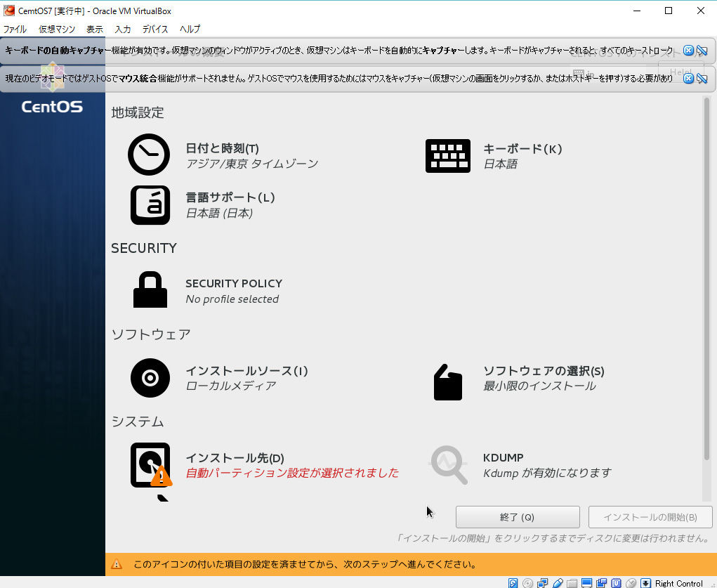Viewport: 717px width, 588px height.
Task: Click the 日本語 (日本) language value
Action: point(220,213)
